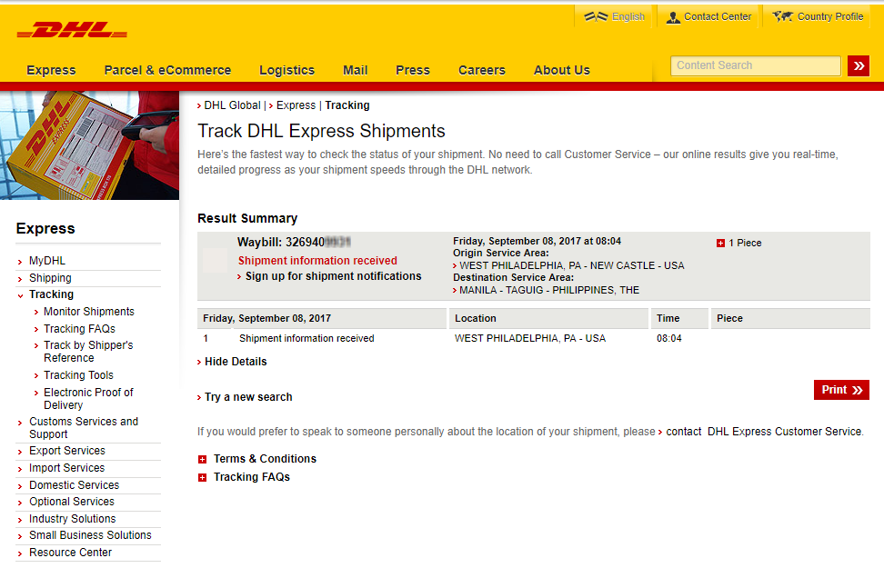This screenshot has width=884, height=588.
Task: Open Small Business Solutions in the sidebar
Action: tap(90, 535)
